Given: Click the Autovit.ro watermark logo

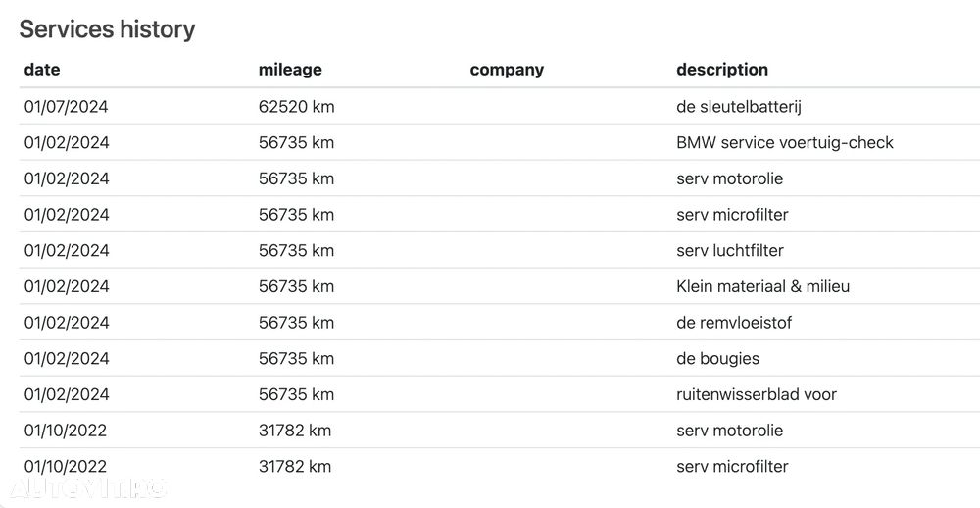Looking at the screenshot, I should pyautogui.click(x=87, y=488).
